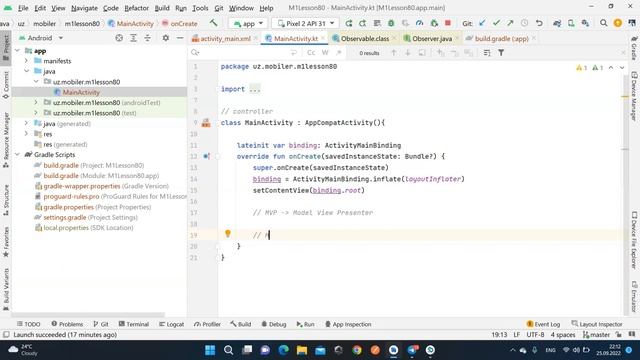Toggle the Gradle right side tool window
Image resolution: width=640 pixels, height=360 pixels.
[x=634, y=48]
